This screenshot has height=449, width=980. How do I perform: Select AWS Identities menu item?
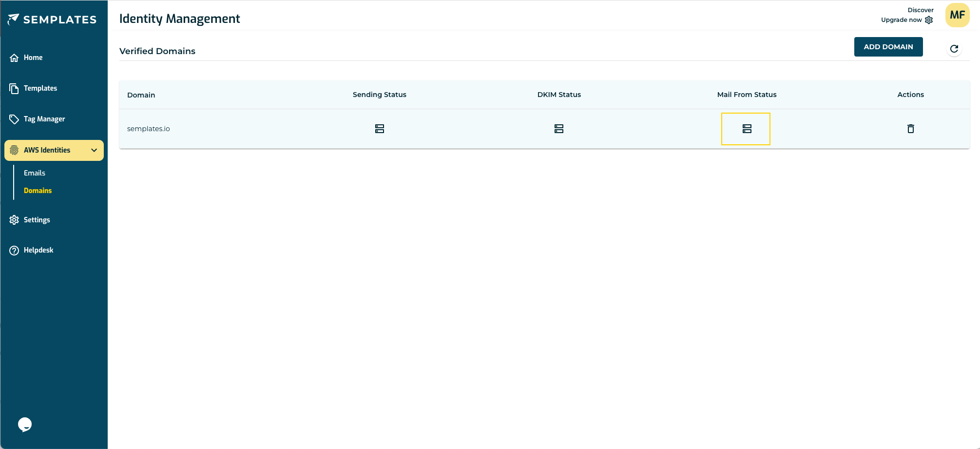54,150
